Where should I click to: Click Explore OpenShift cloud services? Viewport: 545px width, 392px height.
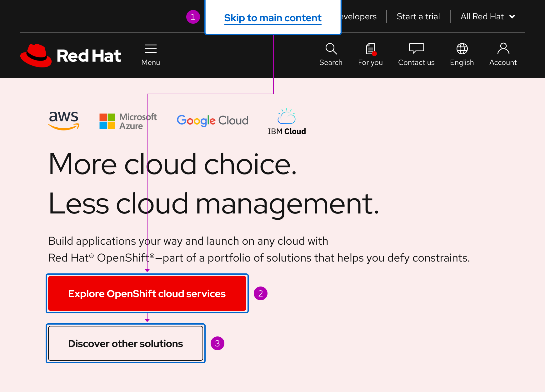point(147,293)
